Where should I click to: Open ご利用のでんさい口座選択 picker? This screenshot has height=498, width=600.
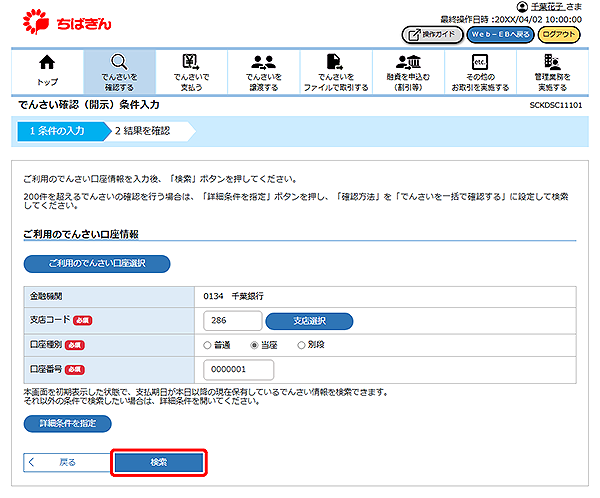[96, 264]
